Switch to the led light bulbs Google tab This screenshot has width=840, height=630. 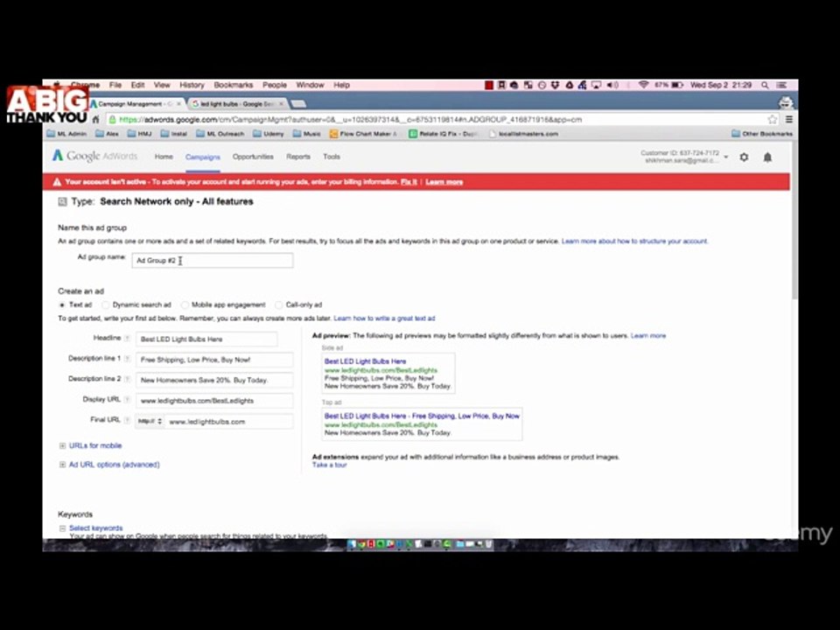click(x=235, y=104)
